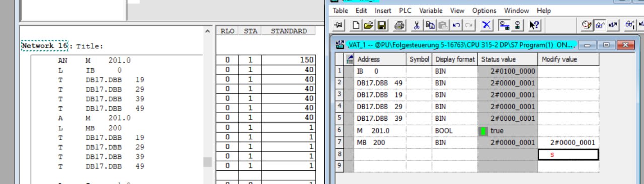
Task: Click the blue X delete icon
Action: tap(487, 25)
